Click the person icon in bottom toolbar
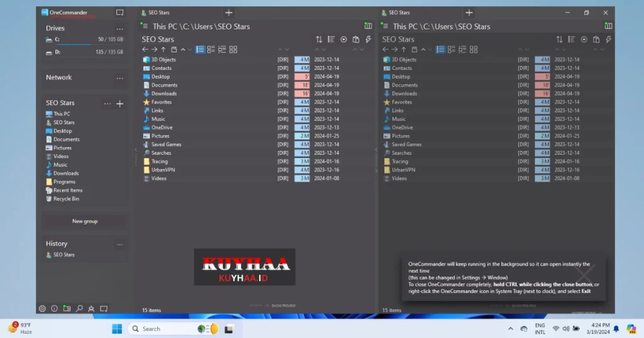Image resolution: width=644 pixels, height=338 pixels. [91, 308]
